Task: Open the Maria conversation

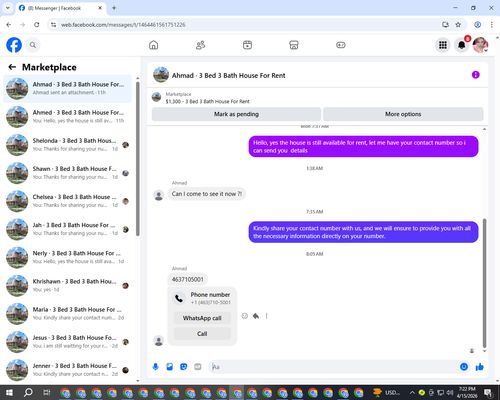Action: 68,314
